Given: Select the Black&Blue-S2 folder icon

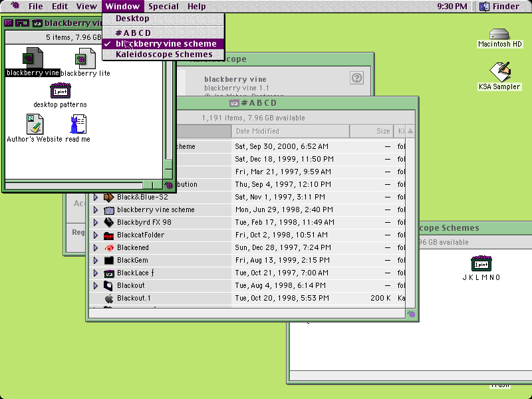Looking at the screenshot, I should [108, 197].
